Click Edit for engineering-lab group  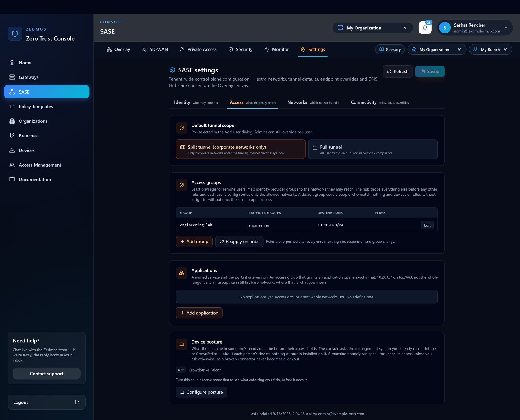[427, 225]
